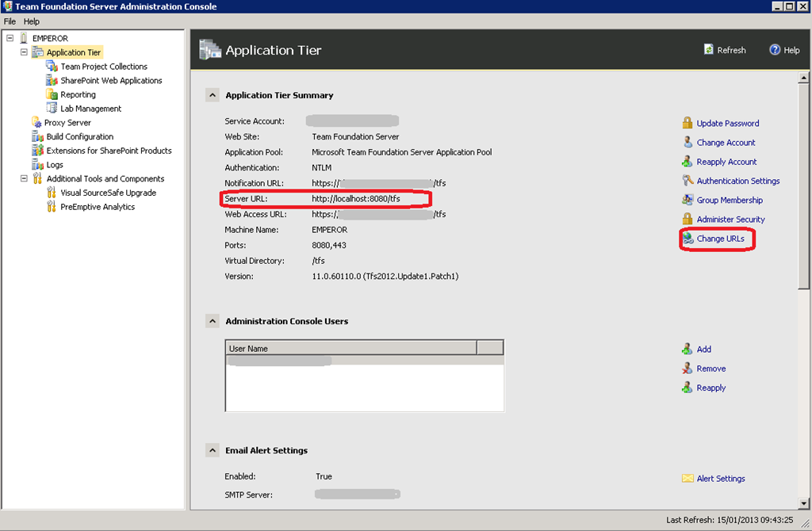Collapse the Email Alert Settings section
Screen dimensions: 812x531
213,450
